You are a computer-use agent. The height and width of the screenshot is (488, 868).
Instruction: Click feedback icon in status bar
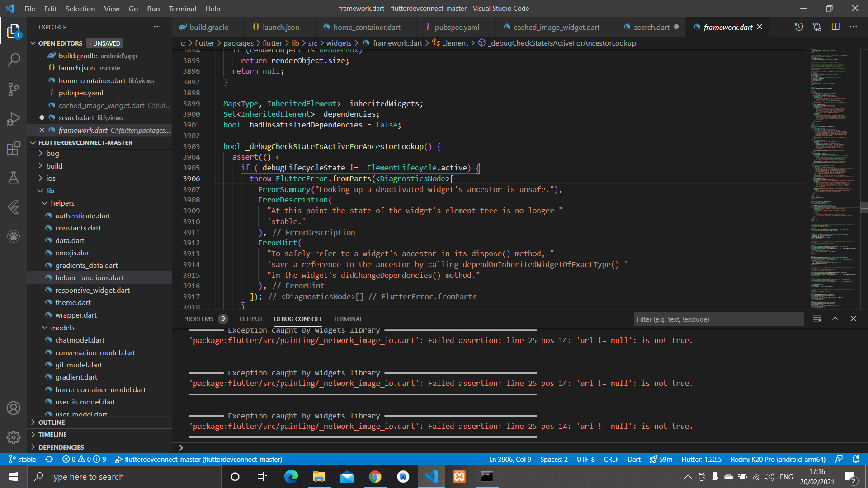[839, 459]
